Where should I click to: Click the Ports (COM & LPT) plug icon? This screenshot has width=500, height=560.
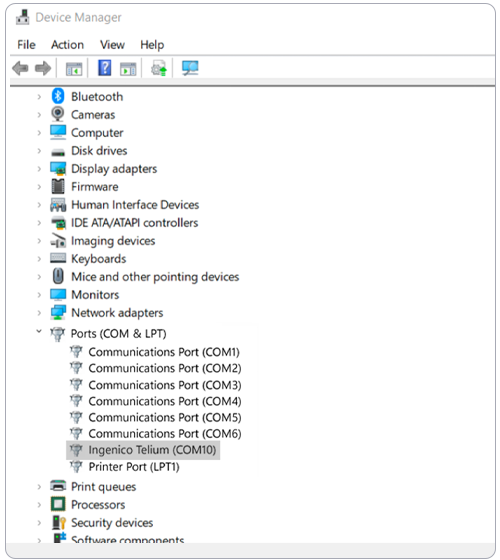[x=58, y=334]
